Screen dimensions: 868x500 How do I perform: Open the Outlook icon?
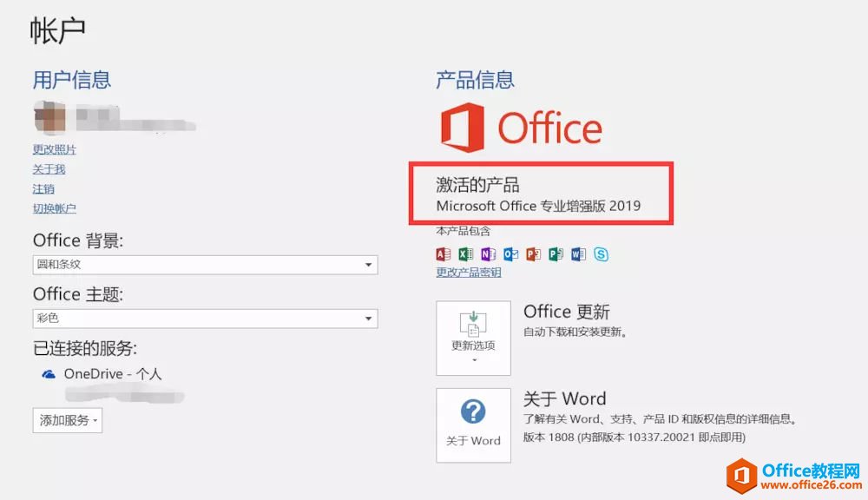(x=510, y=254)
